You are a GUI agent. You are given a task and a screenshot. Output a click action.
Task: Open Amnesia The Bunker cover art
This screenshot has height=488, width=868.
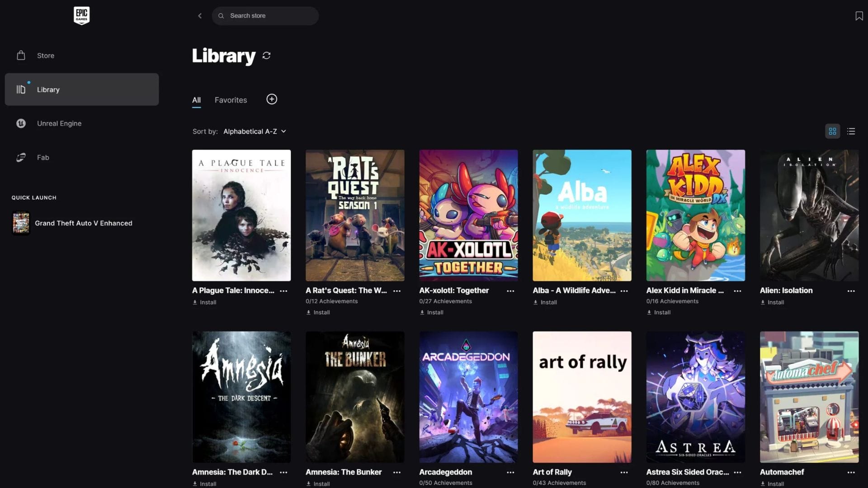(x=355, y=397)
